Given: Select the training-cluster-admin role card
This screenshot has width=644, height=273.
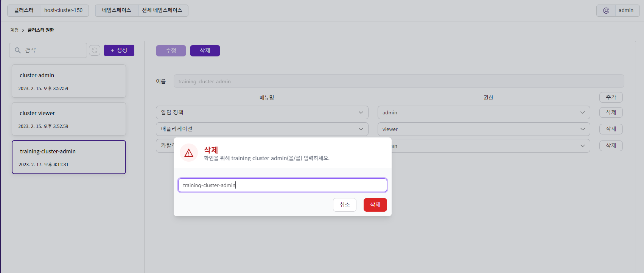Looking at the screenshot, I should [69, 157].
